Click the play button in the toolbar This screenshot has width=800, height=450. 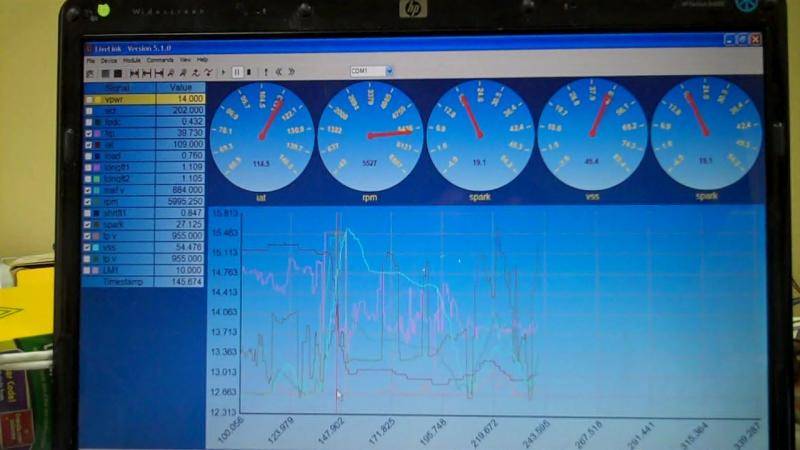click(223, 72)
